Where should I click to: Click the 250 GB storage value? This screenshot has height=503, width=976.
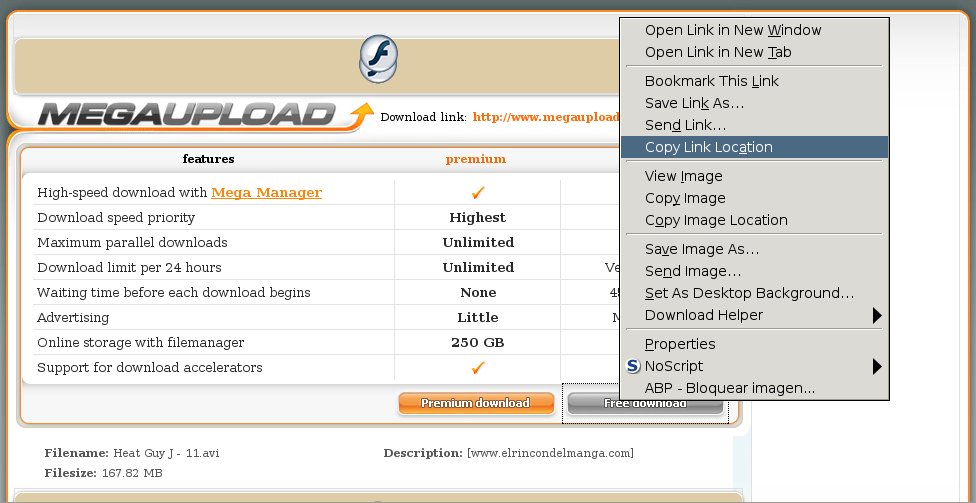pyautogui.click(x=477, y=343)
